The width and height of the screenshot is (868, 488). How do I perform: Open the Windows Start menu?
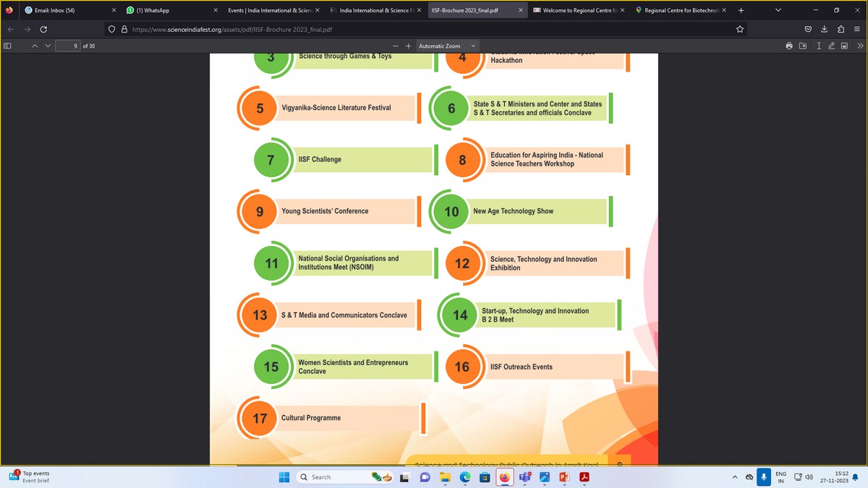pos(284,477)
